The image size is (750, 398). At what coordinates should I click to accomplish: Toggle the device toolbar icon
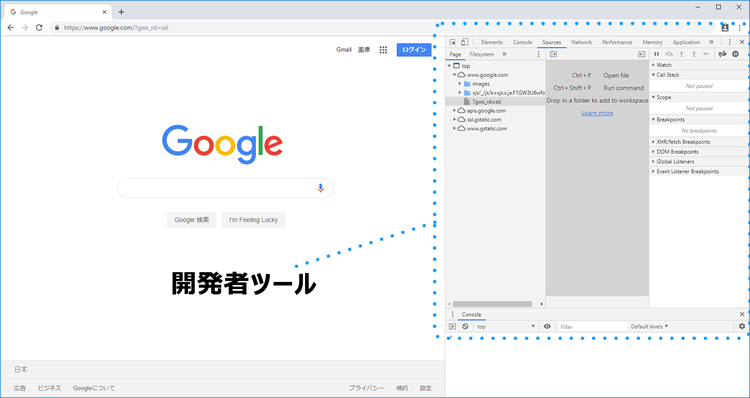coord(464,42)
